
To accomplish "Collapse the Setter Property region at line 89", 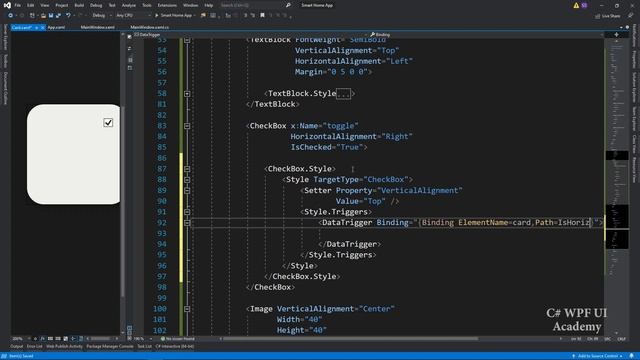I will coord(187,190).
